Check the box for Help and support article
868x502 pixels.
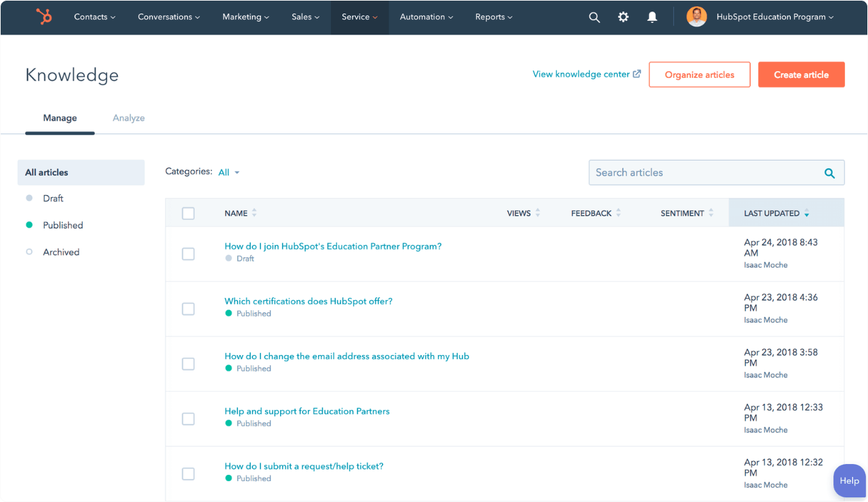point(189,419)
